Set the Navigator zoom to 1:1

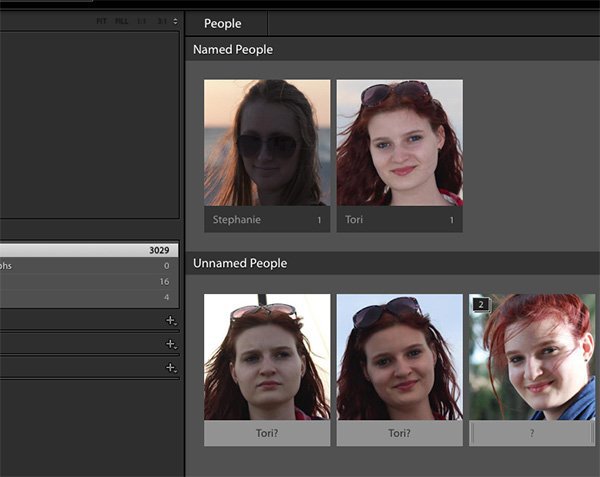point(142,21)
